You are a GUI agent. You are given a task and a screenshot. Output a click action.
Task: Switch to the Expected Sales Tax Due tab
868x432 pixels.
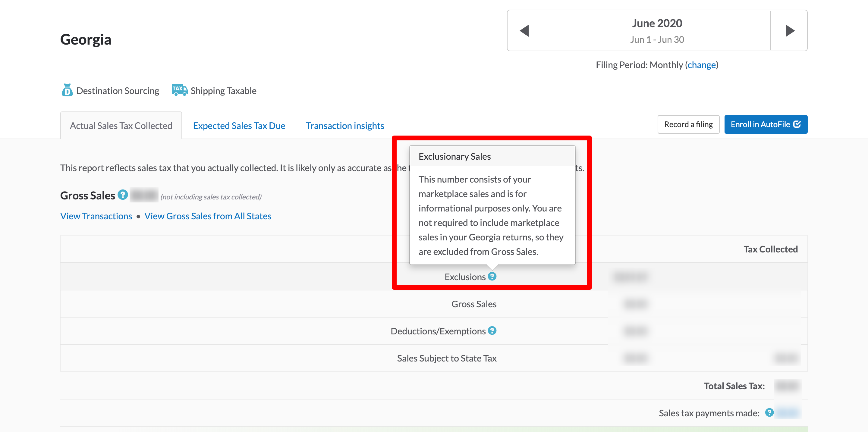pyautogui.click(x=239, y=125)
